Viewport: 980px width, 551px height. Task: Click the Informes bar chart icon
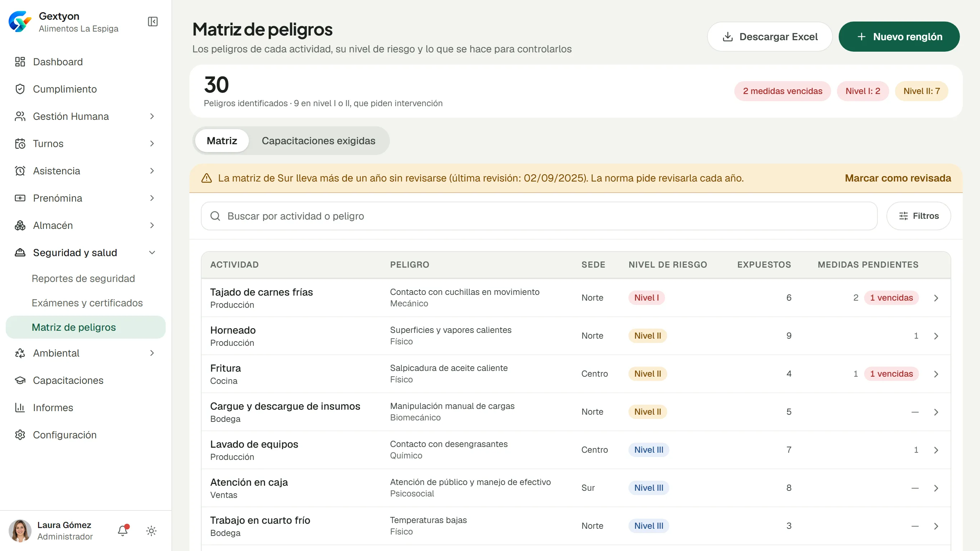[x=20, y=408]
